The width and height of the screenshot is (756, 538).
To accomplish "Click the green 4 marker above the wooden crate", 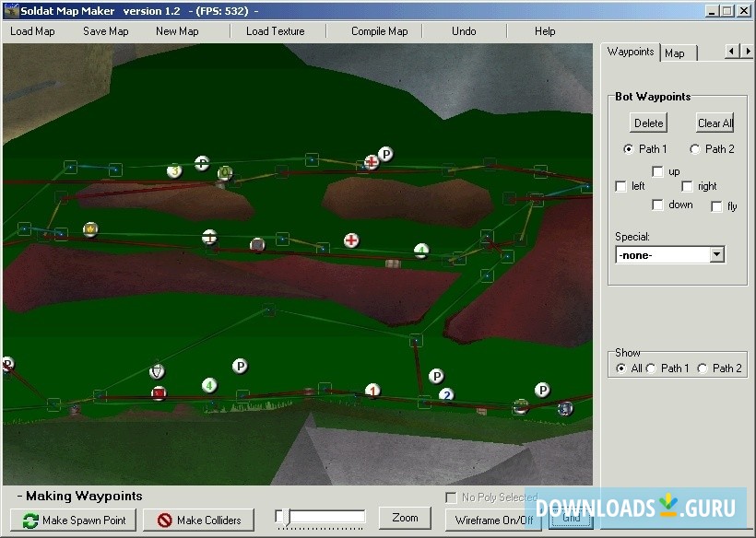I will pyautogui.click(x=422, y=251).
